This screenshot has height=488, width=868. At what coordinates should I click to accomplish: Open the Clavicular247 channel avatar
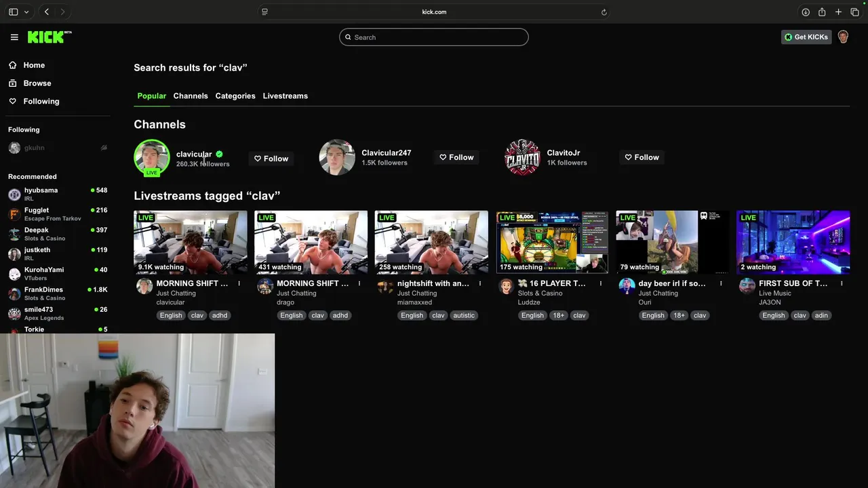point(337,157)
